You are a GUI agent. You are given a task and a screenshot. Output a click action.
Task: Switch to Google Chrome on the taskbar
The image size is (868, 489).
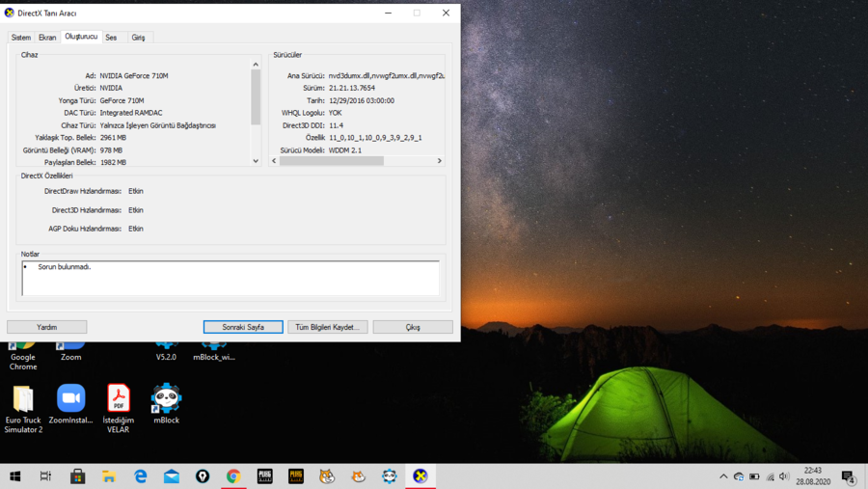point(233,476)
